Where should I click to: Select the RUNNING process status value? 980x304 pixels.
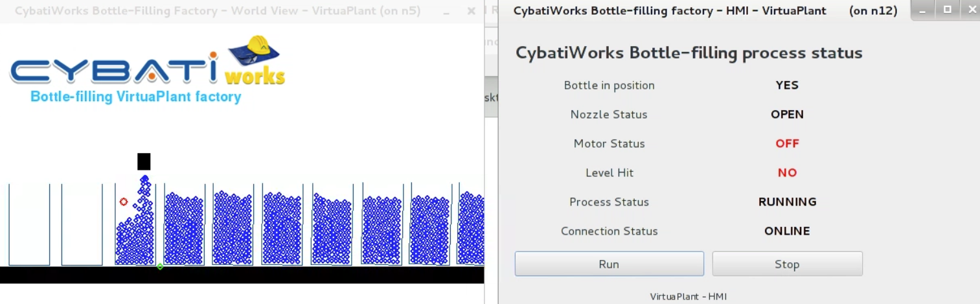[x=787, y=202]
